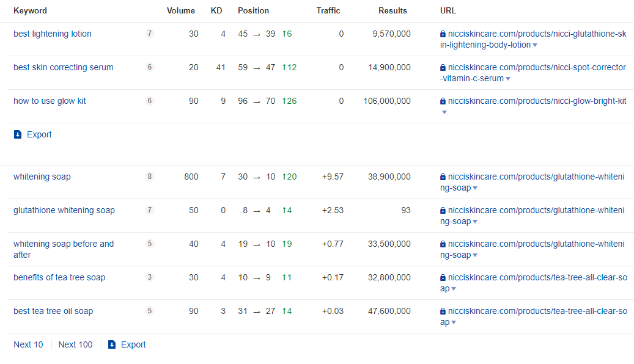Click lock icon in benefits of tea tree soap row
634x364 pixels.
[x=443, y=277]
